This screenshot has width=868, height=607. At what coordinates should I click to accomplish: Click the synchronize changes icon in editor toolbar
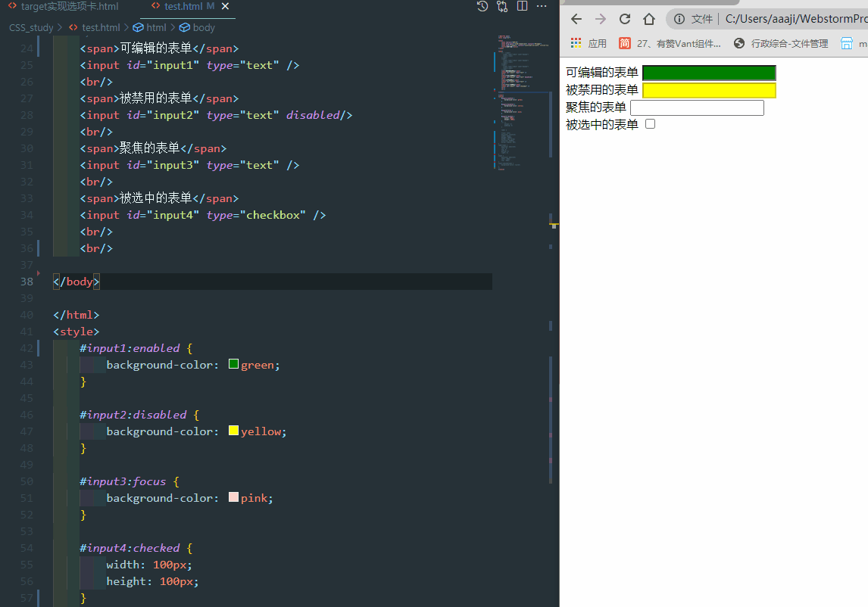(x=501, y=7)
